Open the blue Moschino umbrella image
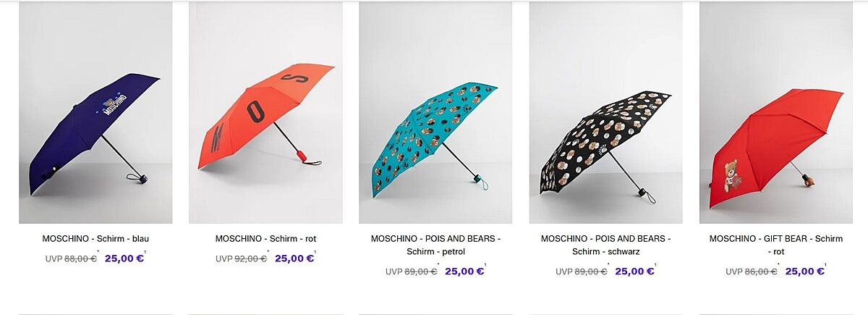 (x=95, y=113)
